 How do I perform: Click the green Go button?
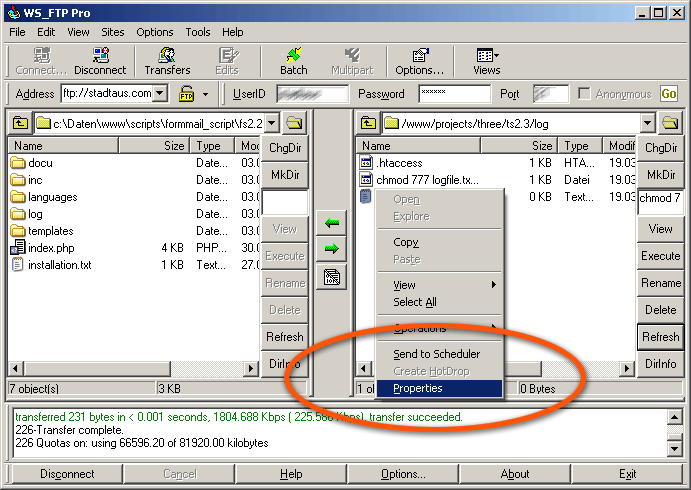click(669, 94)
